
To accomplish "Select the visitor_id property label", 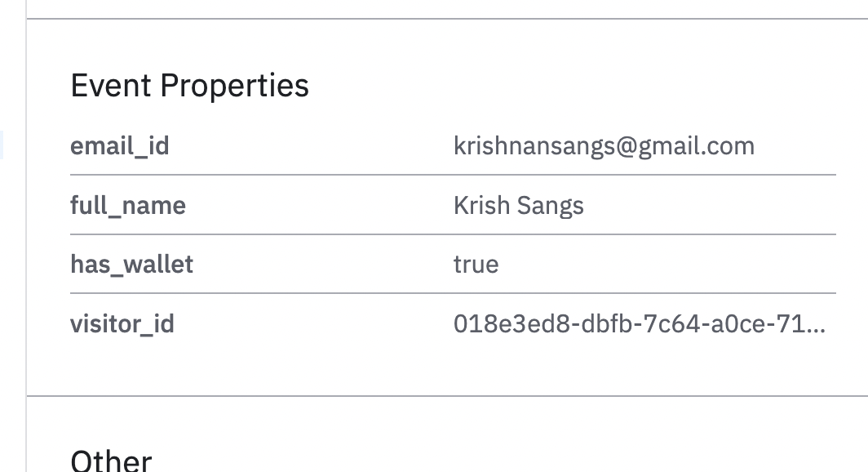I will coord(122,324).
